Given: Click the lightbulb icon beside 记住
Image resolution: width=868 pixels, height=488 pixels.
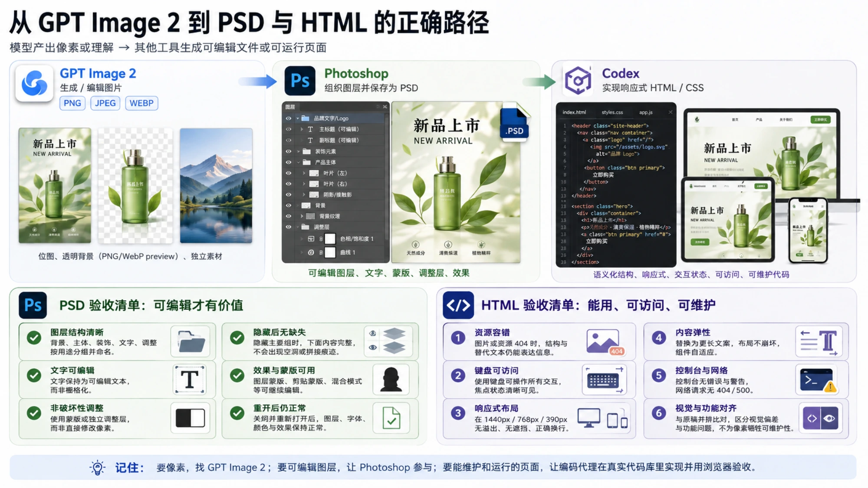Looking at the screenshot, I should click(97, 468).
